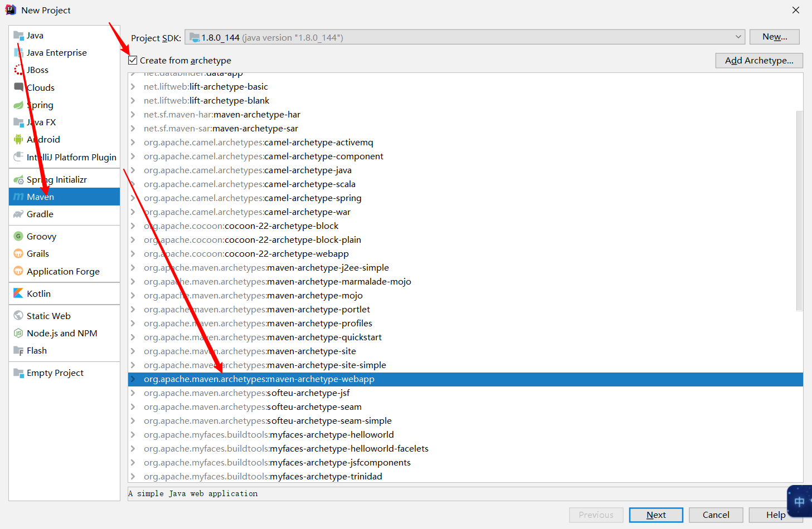Screen dimensions: 812x529
Task: Click the Flash folder icon
Action: click(18, 350)
